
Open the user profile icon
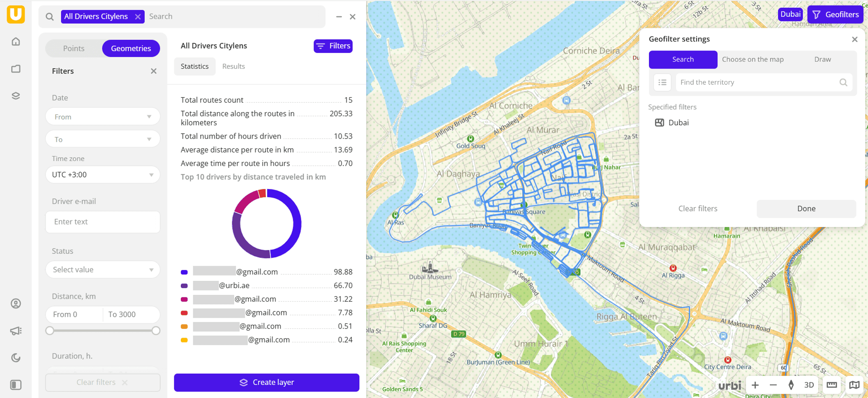click(x=16, y=303)
